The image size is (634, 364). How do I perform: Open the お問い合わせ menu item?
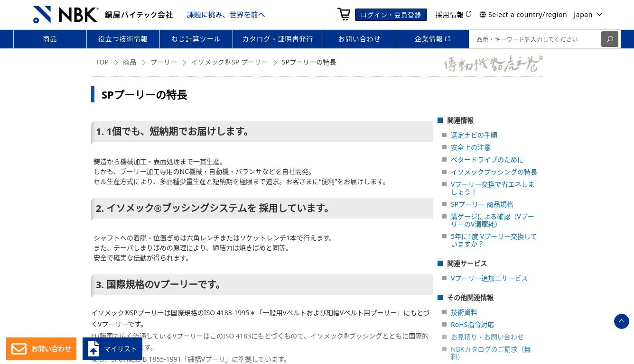pos(359,39)
